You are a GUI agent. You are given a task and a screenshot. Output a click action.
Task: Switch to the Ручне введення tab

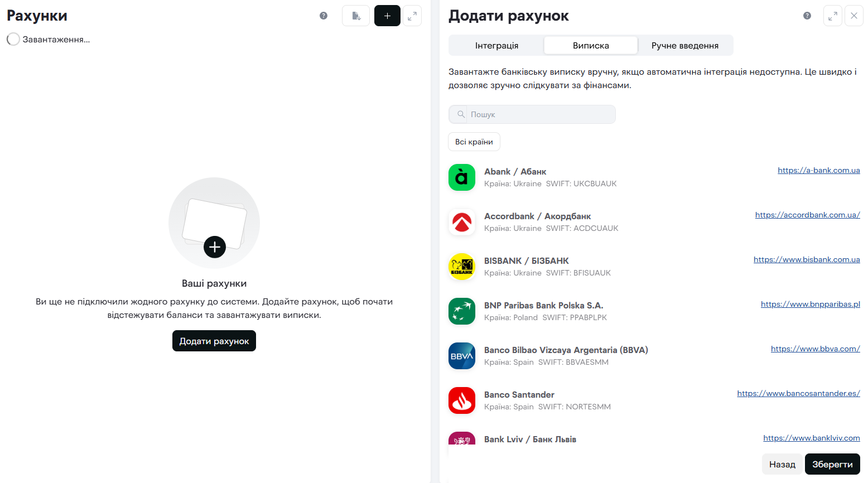(684, 46)
